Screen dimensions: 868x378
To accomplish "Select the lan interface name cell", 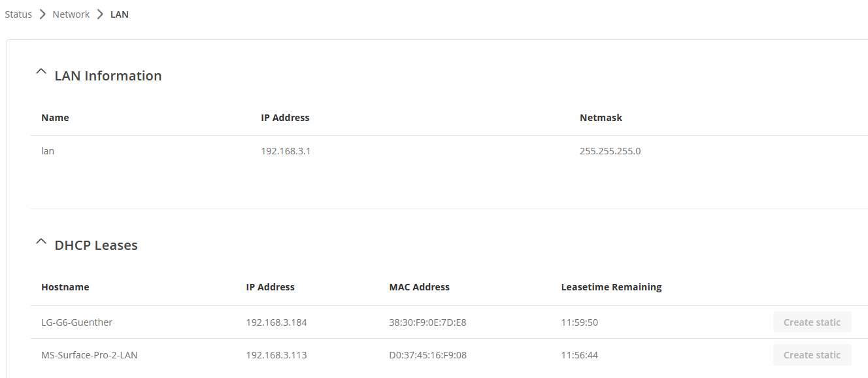I will pos(48,151).
